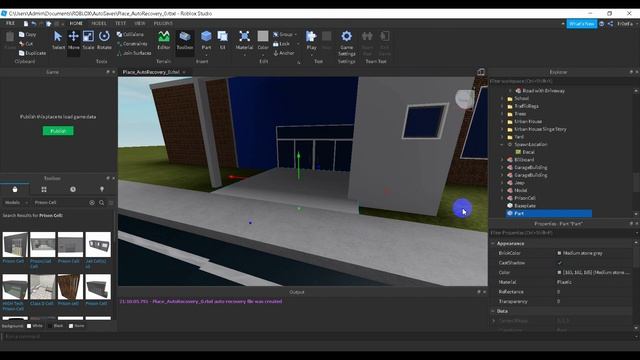Insert a new Part

pos(206,40)
